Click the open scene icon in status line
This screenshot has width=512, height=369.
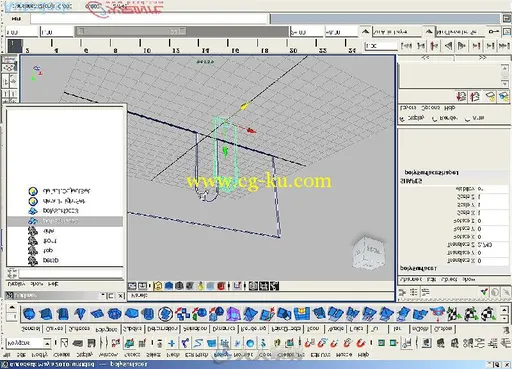(78, 343)
